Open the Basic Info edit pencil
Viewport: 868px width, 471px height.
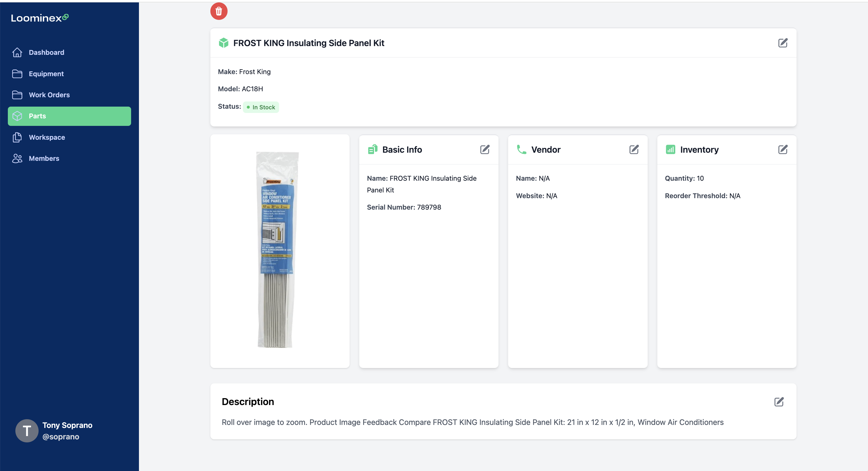pyautogui.click(x=485, y=149)
